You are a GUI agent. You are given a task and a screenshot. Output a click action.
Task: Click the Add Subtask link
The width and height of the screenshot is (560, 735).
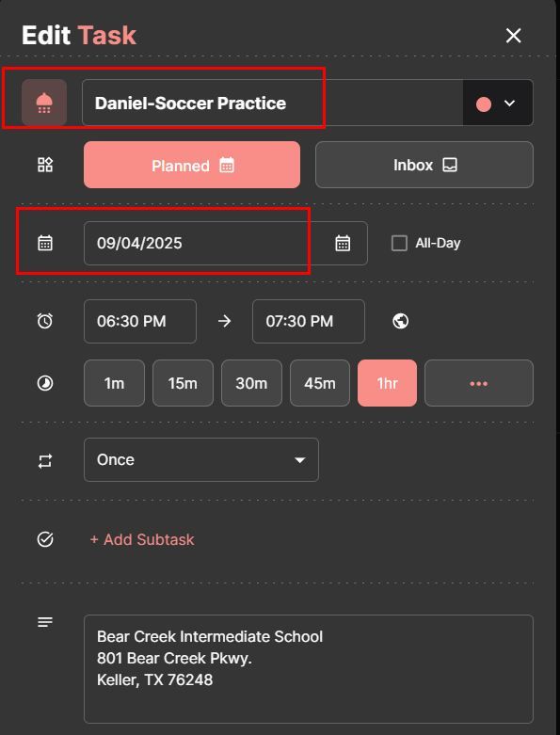tap(142, 539)
